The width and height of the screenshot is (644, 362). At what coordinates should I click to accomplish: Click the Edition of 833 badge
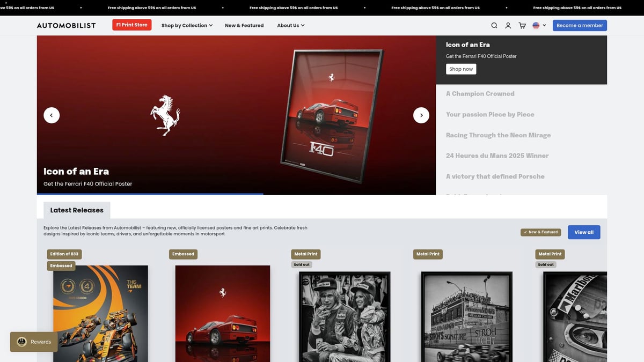click(64, 254)
